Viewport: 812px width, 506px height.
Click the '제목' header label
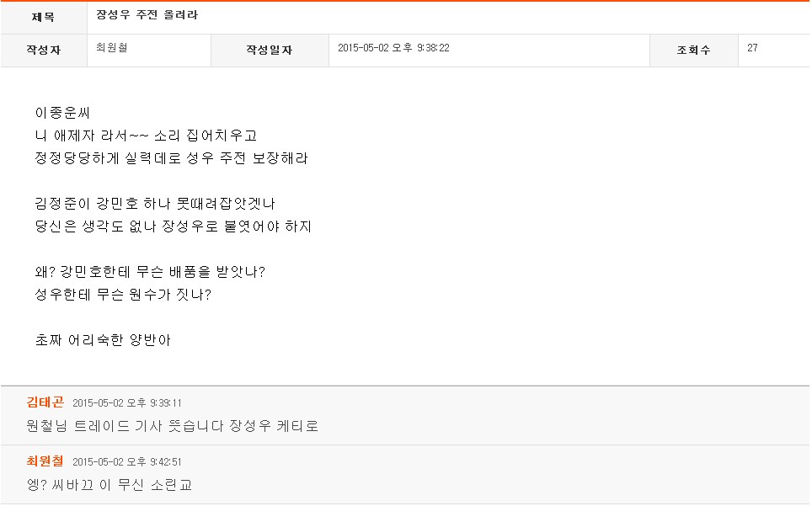click(43, 17)
